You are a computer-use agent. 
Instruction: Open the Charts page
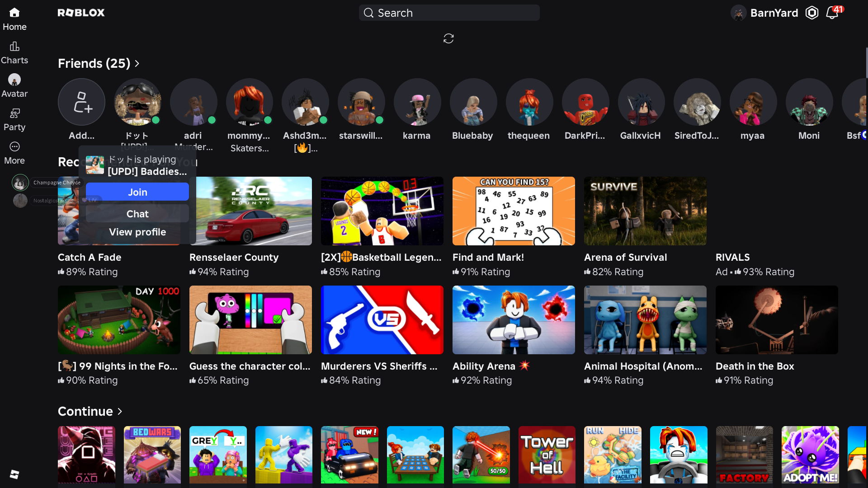coord(14,53)
